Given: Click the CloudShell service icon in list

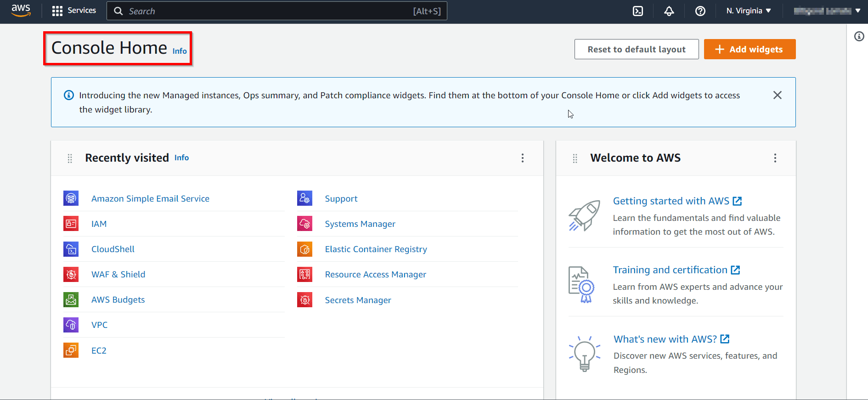Looking at the screenshot, I should tap(71, 249).
